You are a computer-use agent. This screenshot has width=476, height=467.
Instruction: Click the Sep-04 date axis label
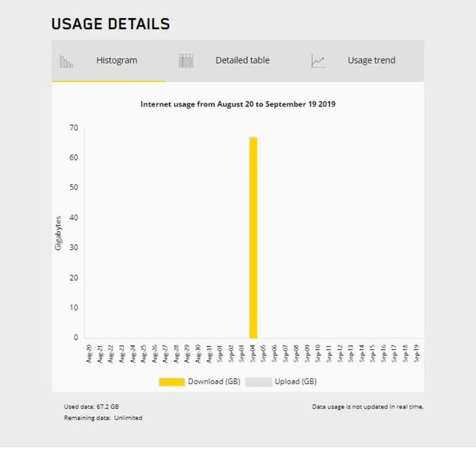(253, 352)
